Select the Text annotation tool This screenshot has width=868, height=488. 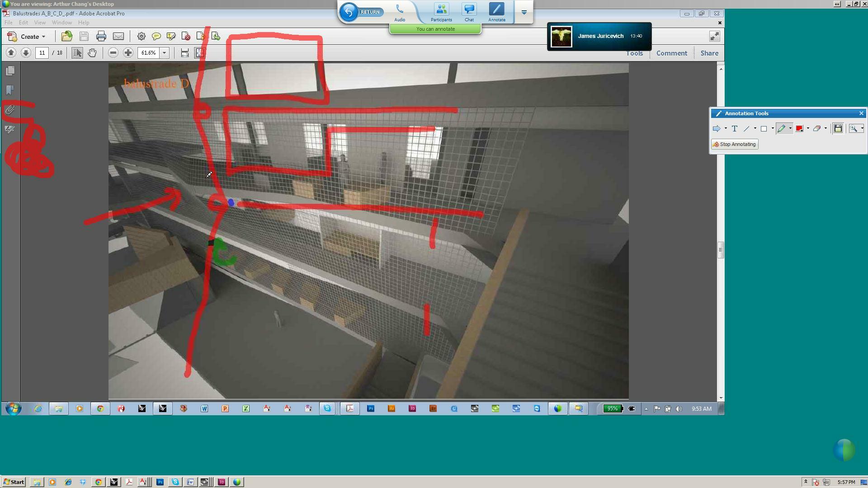click(x=735, y=129)
